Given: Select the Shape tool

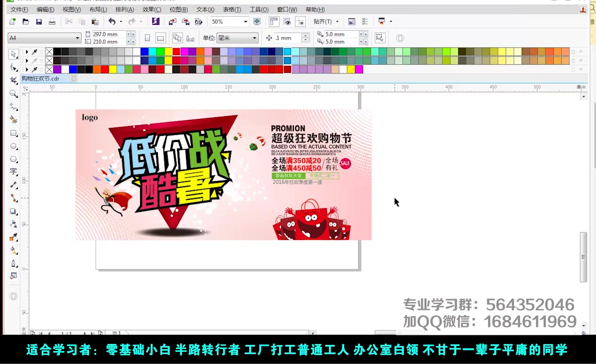Looking at the screenshot, I should (x=14, y=68).
